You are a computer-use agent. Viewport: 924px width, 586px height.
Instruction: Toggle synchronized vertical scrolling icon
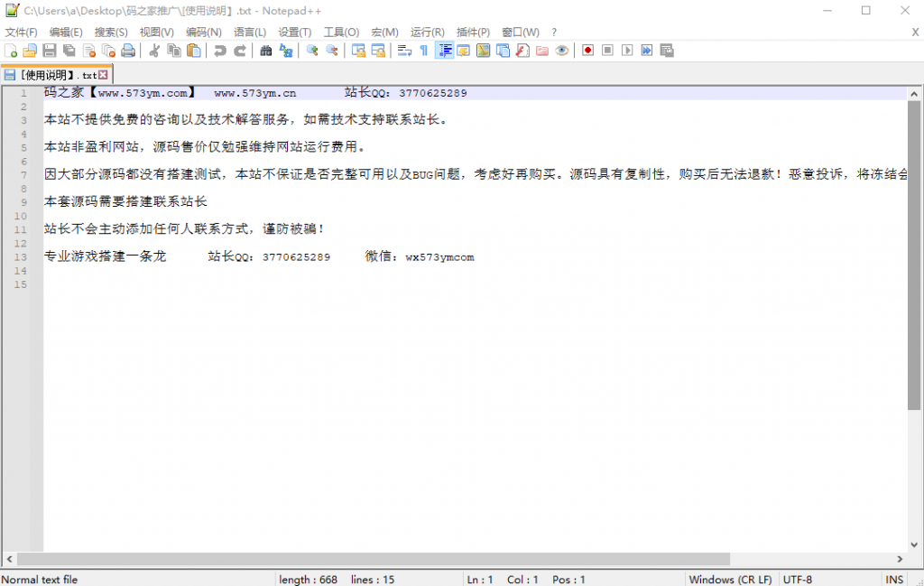click(x=358, y=51)
